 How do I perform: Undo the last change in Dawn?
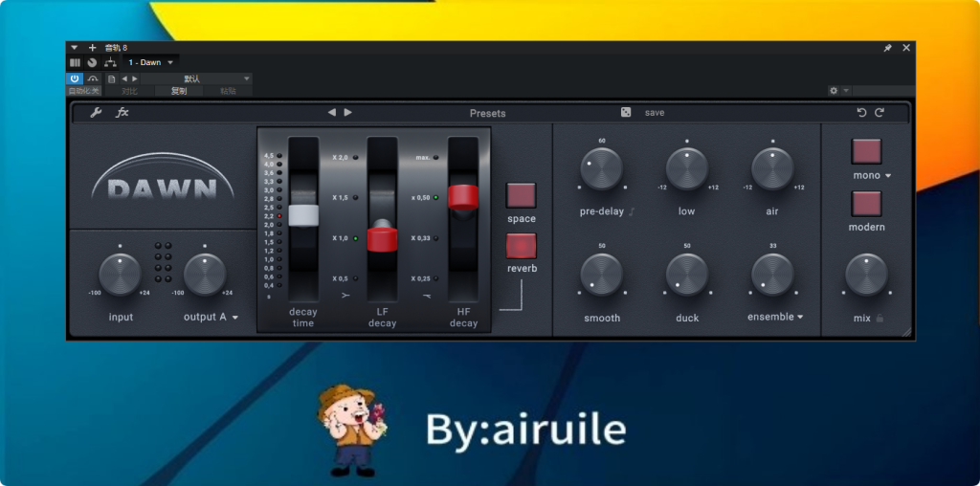(x=862, y=113)
